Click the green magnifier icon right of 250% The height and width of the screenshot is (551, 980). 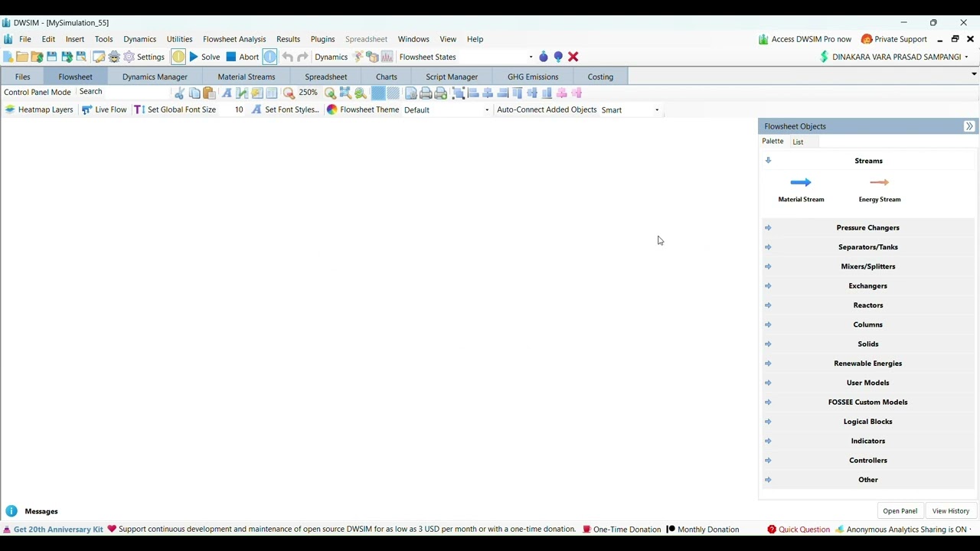click(x=330, y=93)
